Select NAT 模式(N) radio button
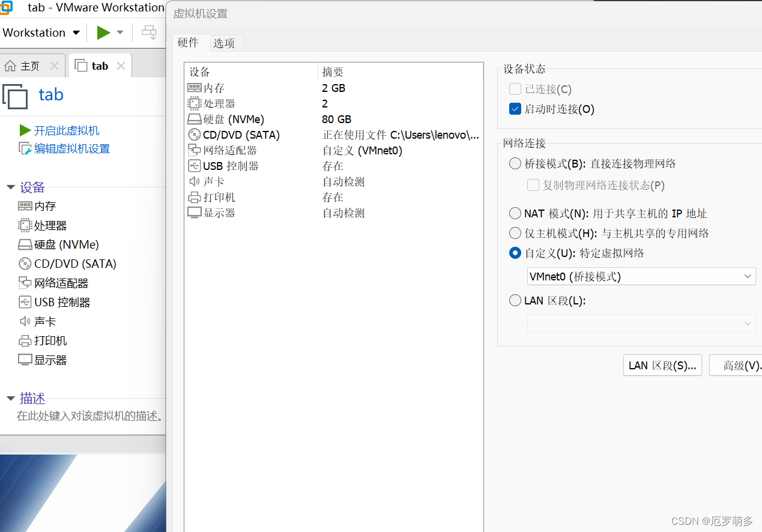Screen dimensions: 762x532 point(515,213)
